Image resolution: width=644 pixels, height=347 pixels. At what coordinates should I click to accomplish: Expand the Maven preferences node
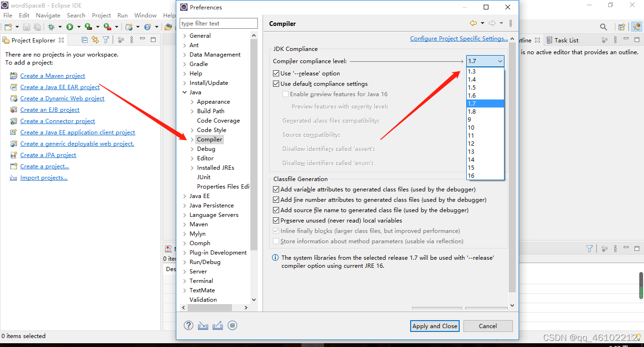click(x=184, y=224)
